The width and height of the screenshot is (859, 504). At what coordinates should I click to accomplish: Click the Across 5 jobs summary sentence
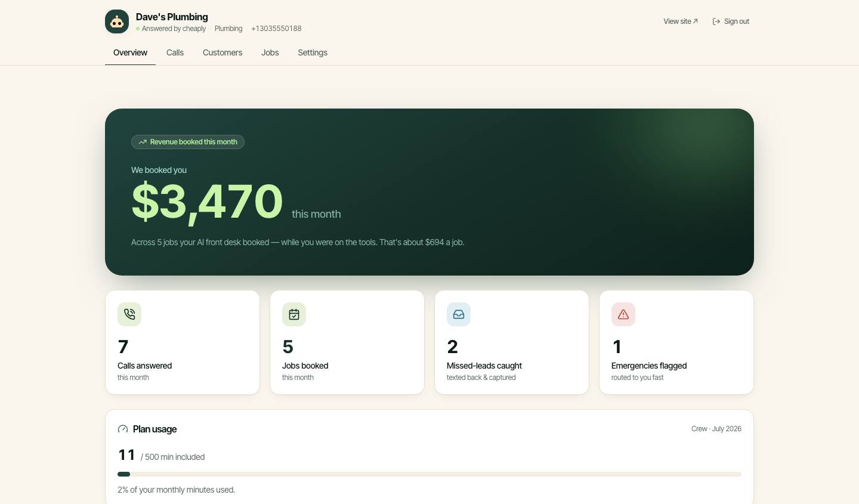click(x=298, y=242)
